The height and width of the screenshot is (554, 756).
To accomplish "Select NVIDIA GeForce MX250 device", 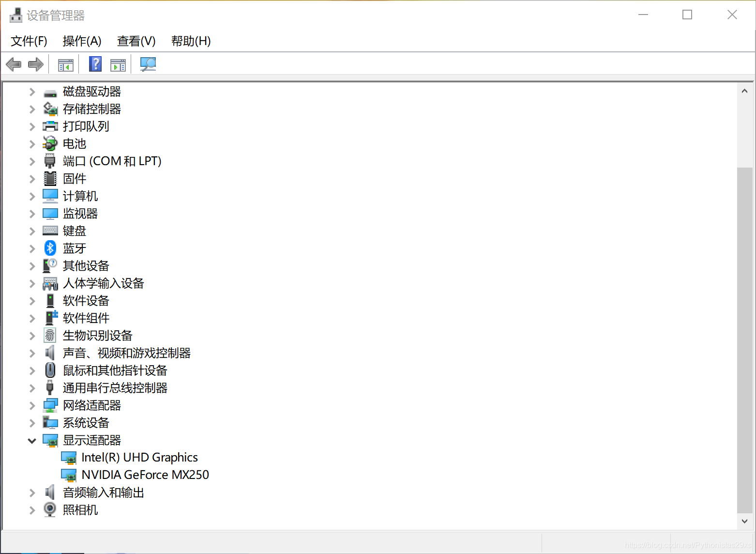I will [145, 475].
